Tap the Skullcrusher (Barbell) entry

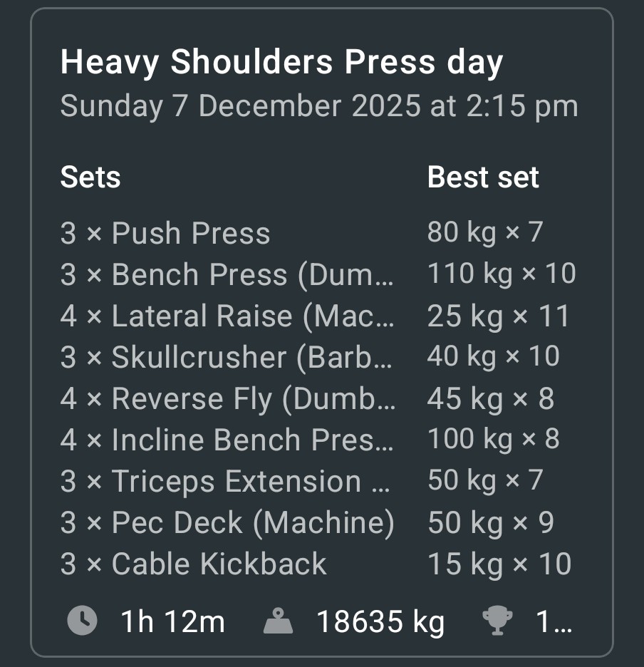point(227,358)
